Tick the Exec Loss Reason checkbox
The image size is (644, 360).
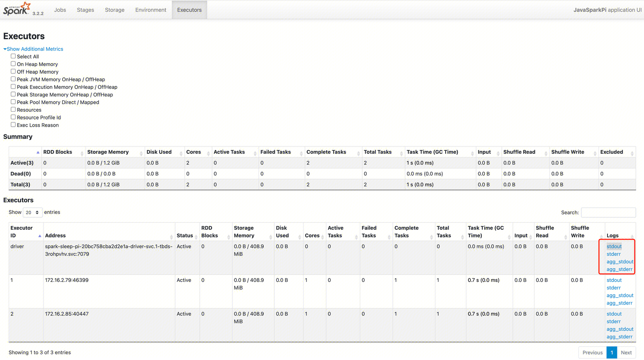[x=13, y=125]
